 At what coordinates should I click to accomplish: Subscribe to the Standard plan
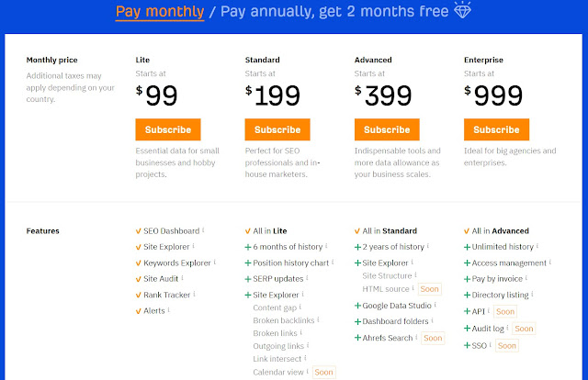tap(277, 129)
